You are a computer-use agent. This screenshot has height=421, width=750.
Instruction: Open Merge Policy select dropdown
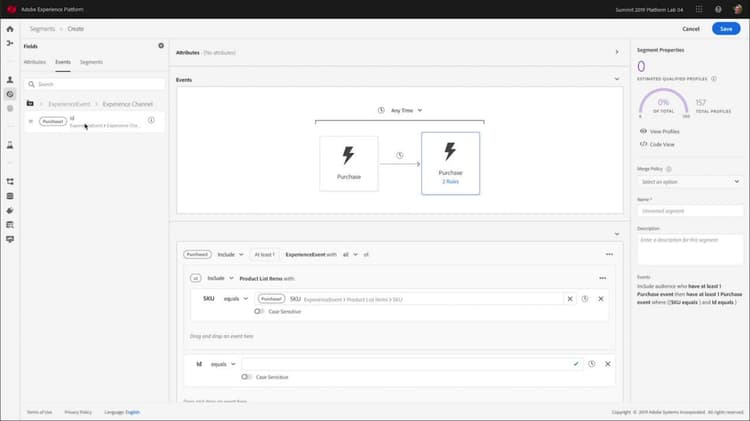tap(690, 182)
